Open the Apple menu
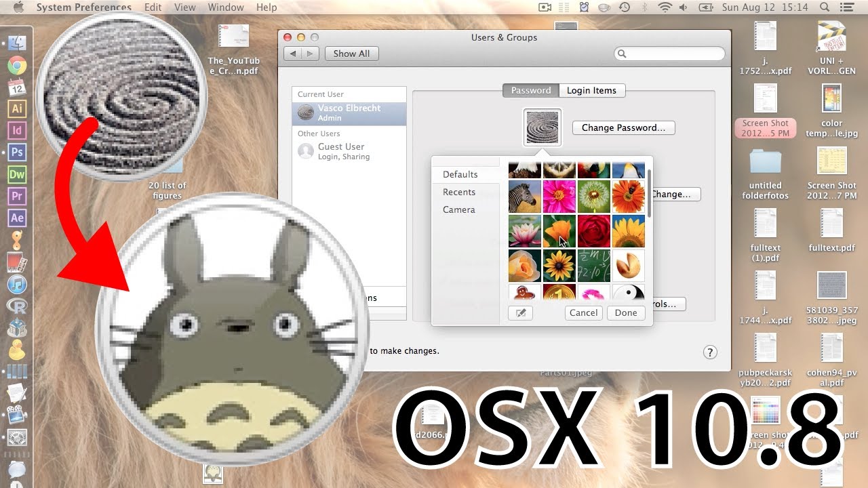Screen dimensions: 868x488 click(18, 7)
